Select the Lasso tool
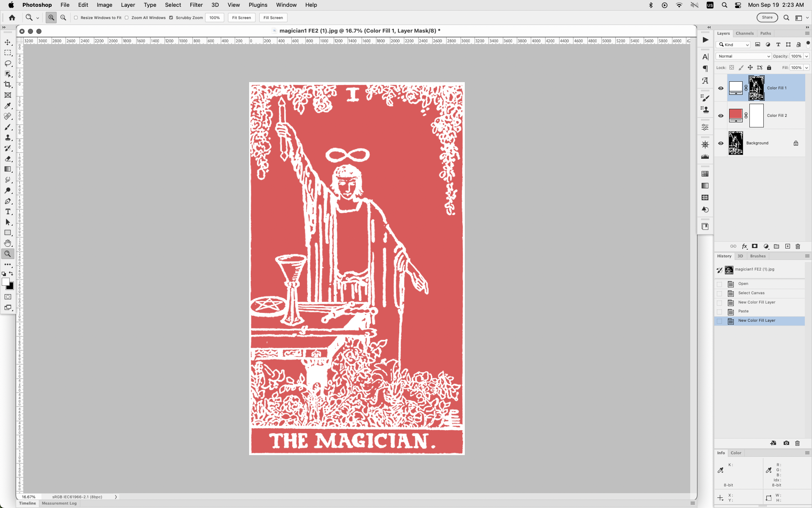 tap(8, 63)
